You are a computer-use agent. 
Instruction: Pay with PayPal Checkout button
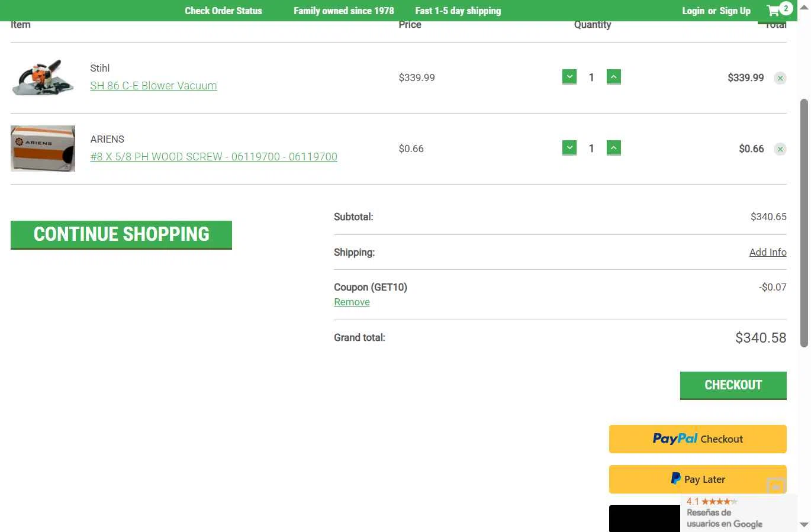click(698, 439)
